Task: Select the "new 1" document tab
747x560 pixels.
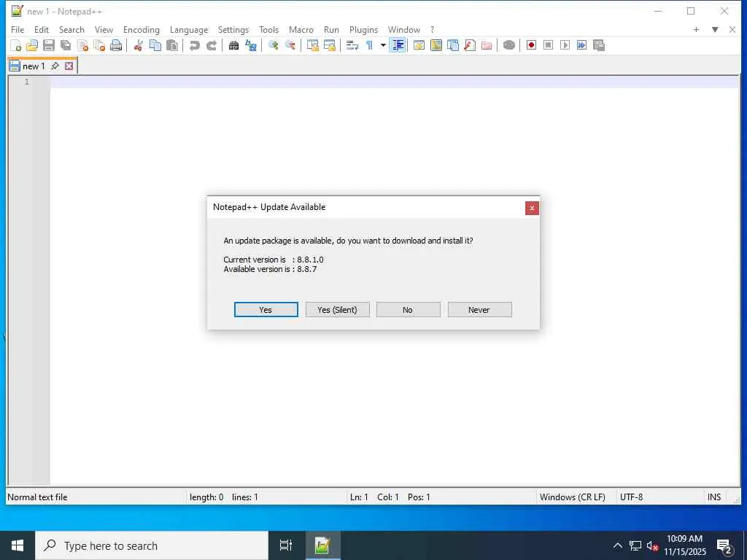Action: tap(34, 66)
